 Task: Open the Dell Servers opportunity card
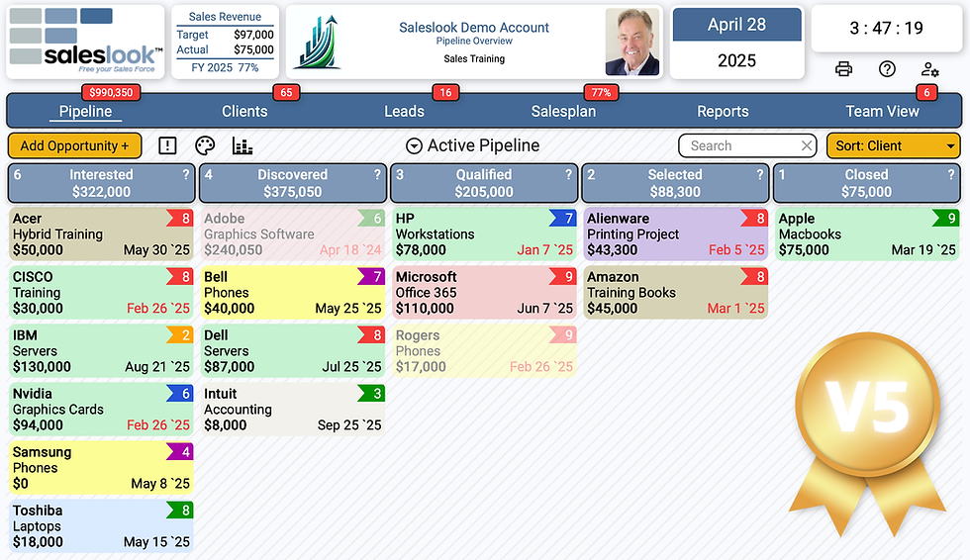point(293,350)
